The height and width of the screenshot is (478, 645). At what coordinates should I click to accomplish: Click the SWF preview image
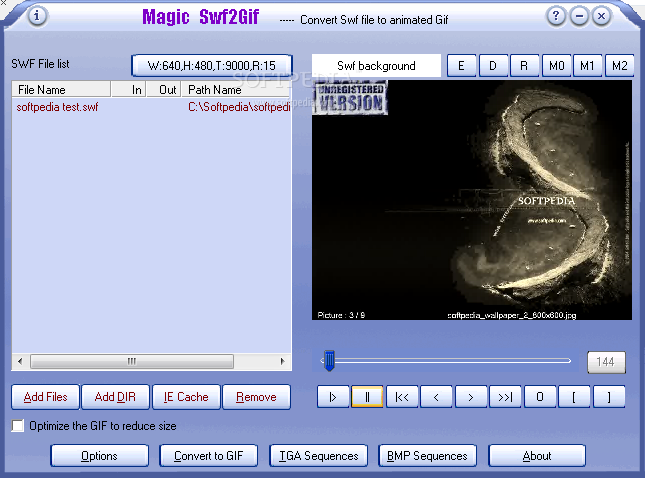pyautogui.click(x=472, y=200)
